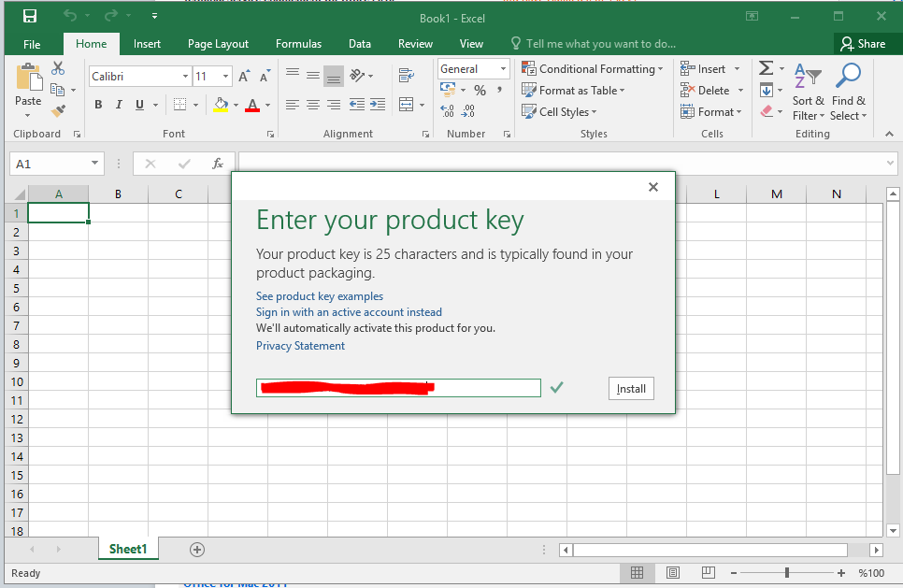
Task: Toggle Align Right
Action: (x=334, y=105)
